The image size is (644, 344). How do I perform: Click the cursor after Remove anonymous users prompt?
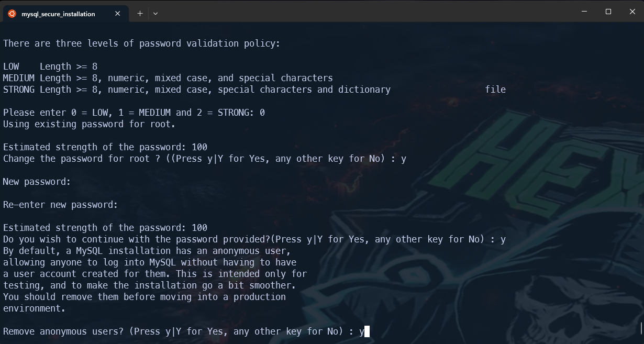point(367,331)
